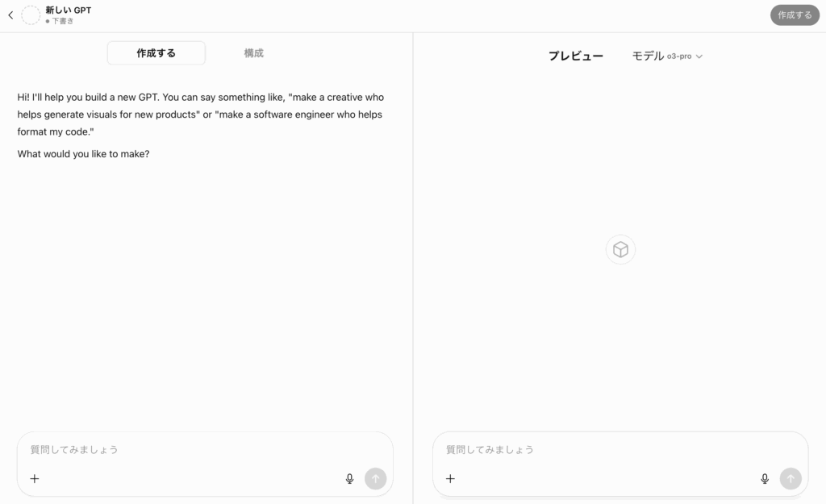Click the プレビュー heading

click(576, 56)
